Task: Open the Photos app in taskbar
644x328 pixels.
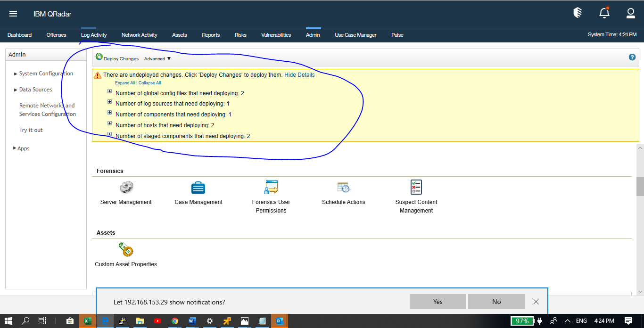Action: pos(244,321)
